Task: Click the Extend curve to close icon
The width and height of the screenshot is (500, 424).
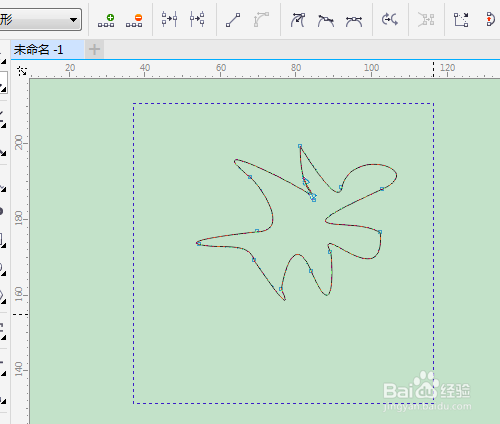Action: tap(461, 20)
